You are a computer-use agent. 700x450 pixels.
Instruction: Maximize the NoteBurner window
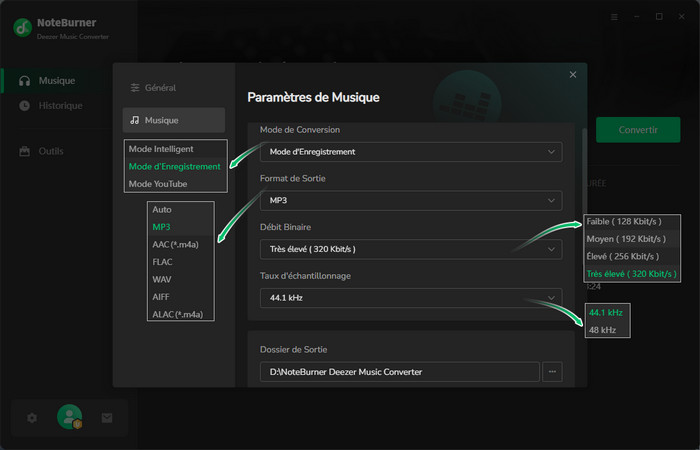pos(659,17)
